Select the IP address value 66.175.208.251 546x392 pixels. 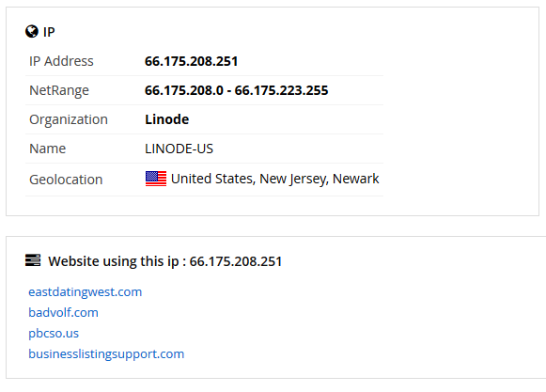(x=191, y=61)
